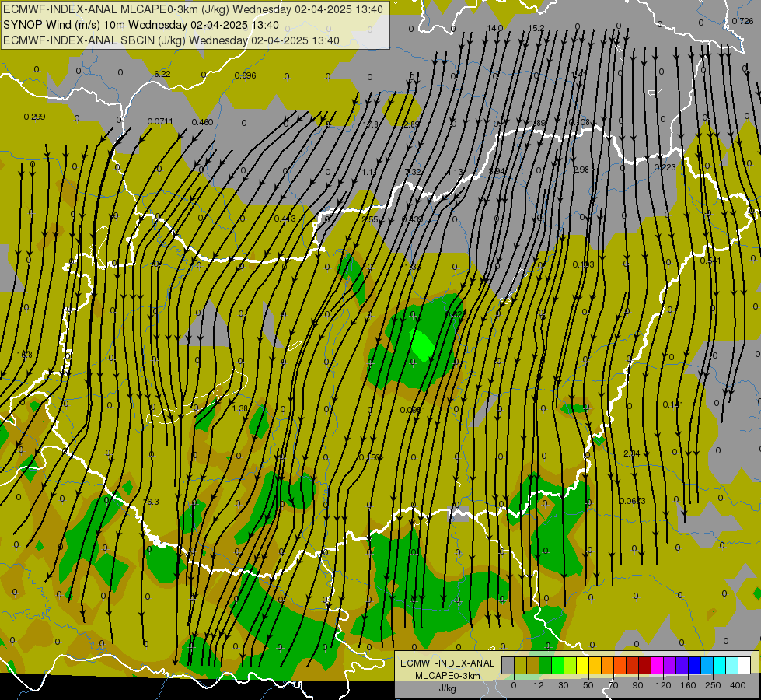Viewport: 761px width, 700px height.
Task: Click the '400' tick label on the color scale
Action: (738, 685)
